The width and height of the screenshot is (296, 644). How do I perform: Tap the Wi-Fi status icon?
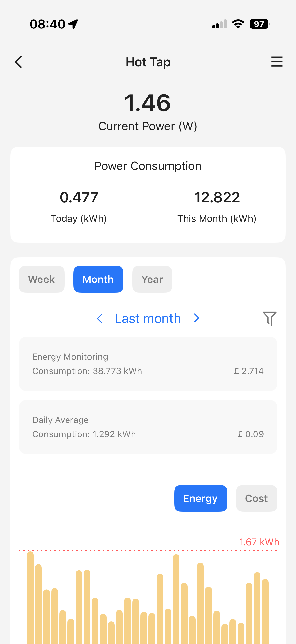[x=238, y=24]
